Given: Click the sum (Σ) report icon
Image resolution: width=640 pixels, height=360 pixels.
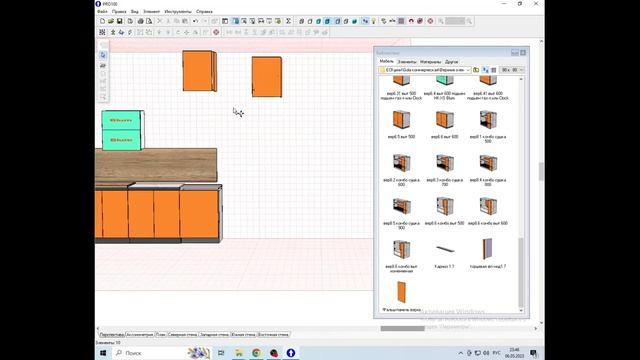Looking at the screenshot, I should [x=288, y=21].
